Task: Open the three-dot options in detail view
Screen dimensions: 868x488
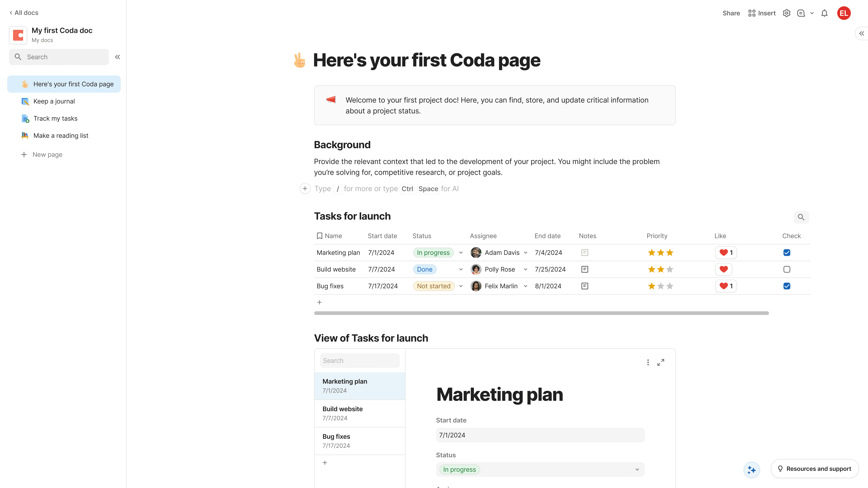Action: pyautogui.click(x=648, y=362)
